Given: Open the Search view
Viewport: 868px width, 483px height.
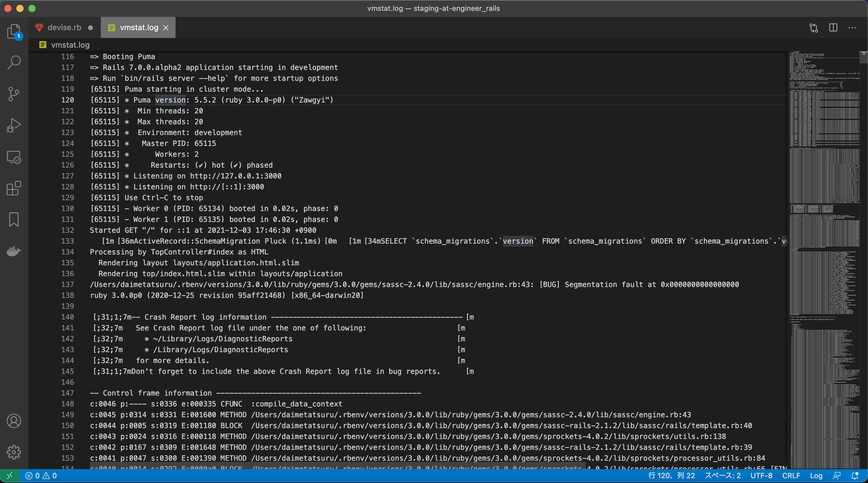Looking at the screenshot, I should [x=14, y=63].
